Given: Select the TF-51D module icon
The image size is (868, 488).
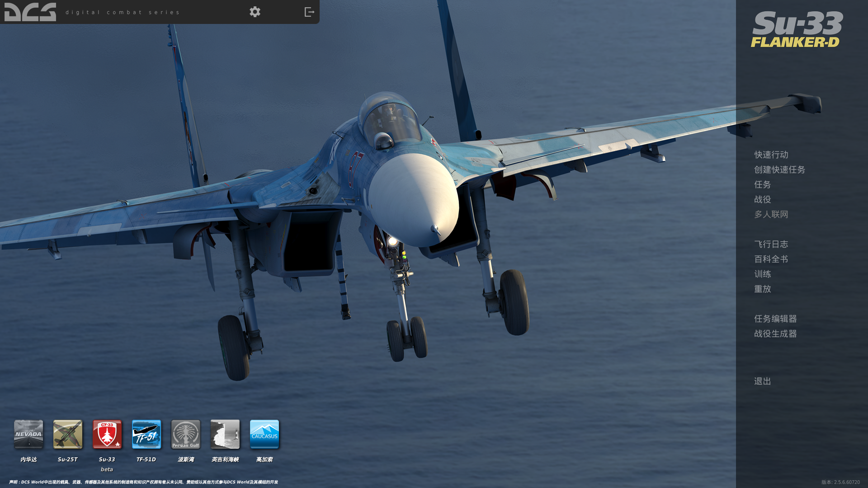Looking at the screenshot, I should point(146,434).
